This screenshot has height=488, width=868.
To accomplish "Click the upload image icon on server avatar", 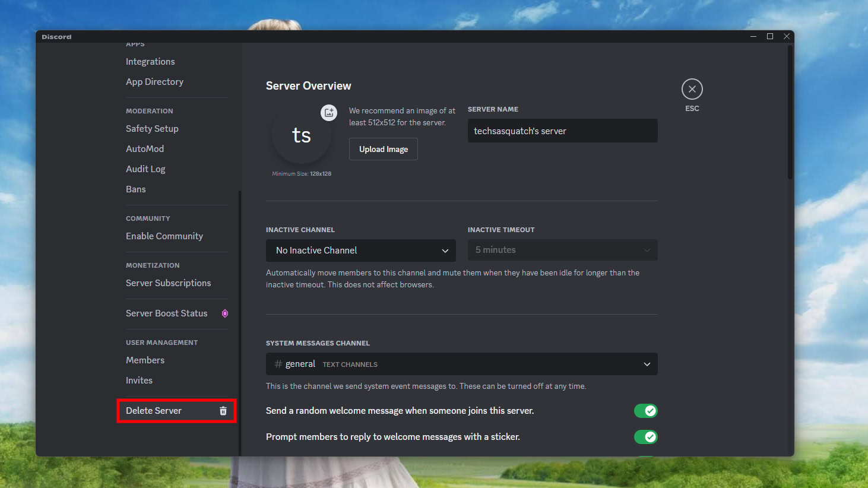I will [329, 113].
